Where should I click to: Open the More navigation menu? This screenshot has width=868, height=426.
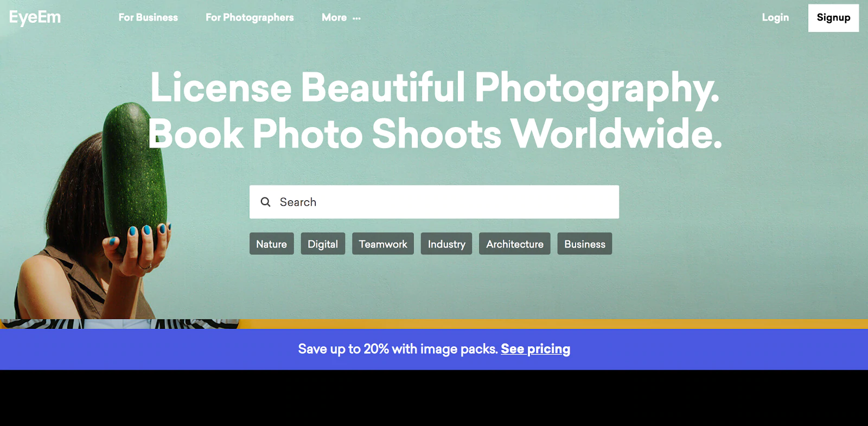(x=334, y=17)
